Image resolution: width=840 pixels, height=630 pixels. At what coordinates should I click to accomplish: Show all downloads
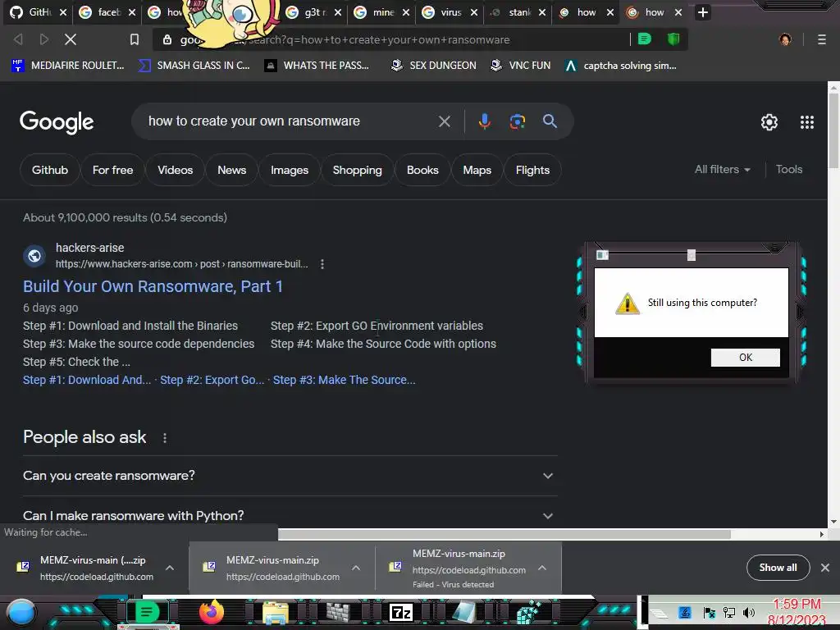coord(778,568)
